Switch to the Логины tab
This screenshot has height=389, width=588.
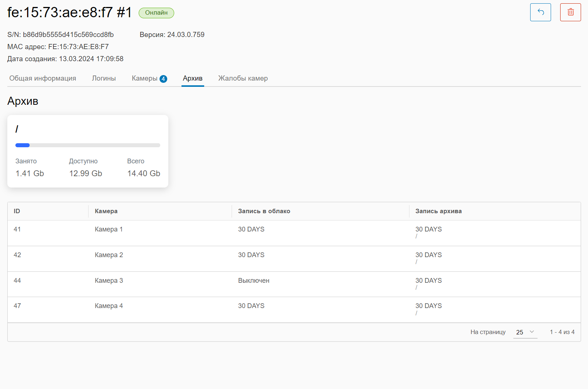104,78
